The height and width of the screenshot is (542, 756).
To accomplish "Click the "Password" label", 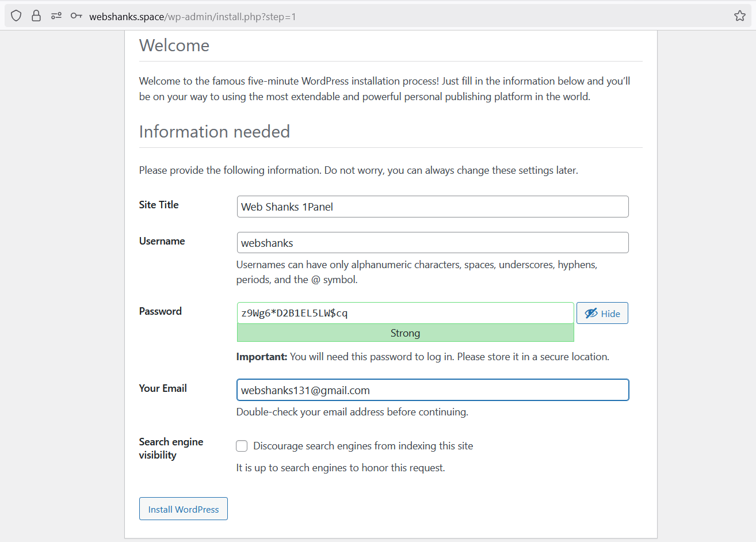I will click(x=161, y=311).
